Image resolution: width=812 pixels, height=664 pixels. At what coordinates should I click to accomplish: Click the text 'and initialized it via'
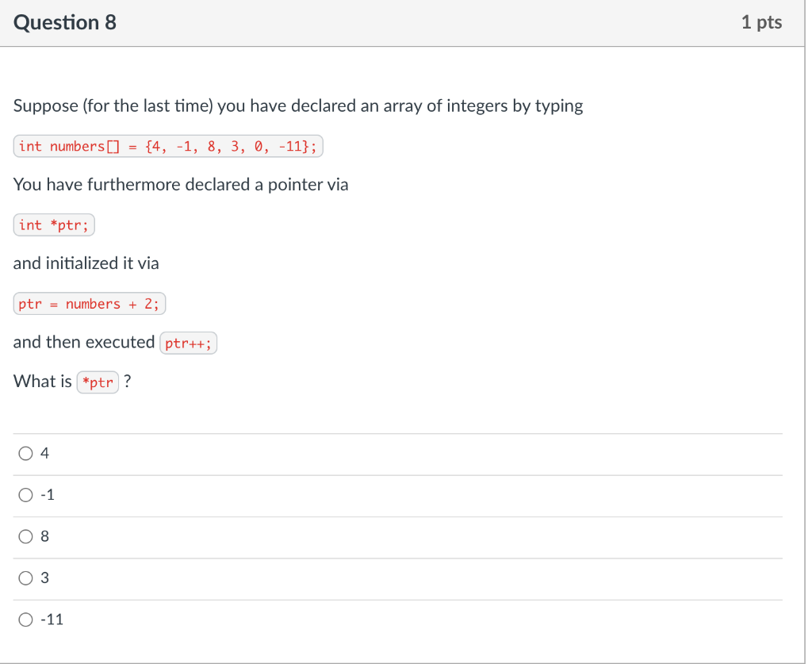coord(86,263)
